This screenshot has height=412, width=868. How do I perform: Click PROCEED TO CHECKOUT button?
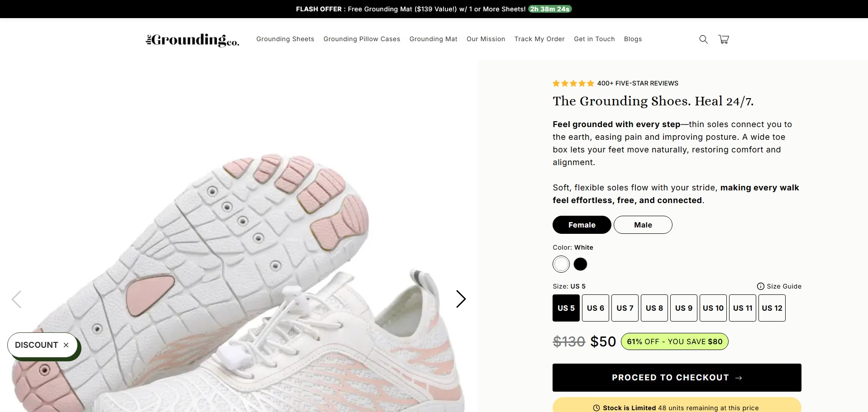677,378
